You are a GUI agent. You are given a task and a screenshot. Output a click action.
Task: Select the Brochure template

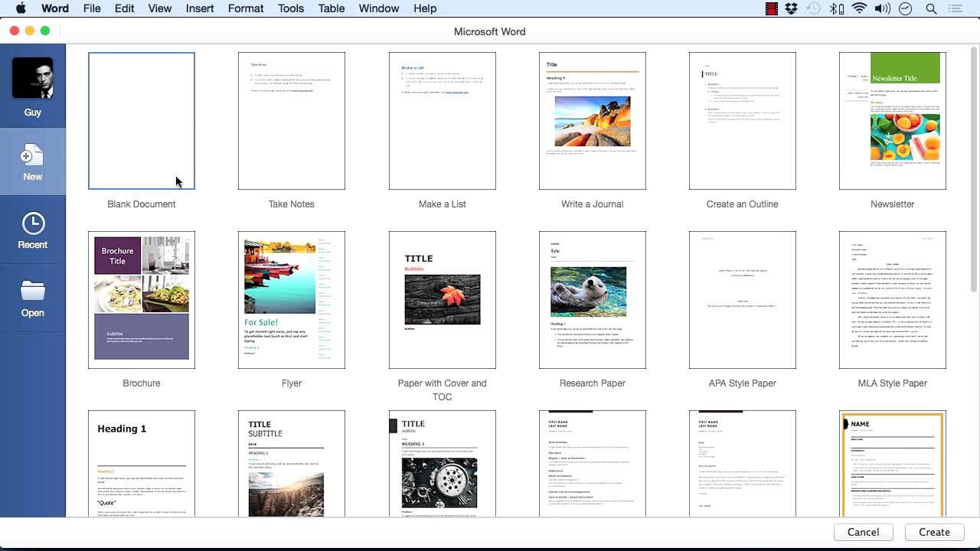pyautogui.click(x=142, y=300)
